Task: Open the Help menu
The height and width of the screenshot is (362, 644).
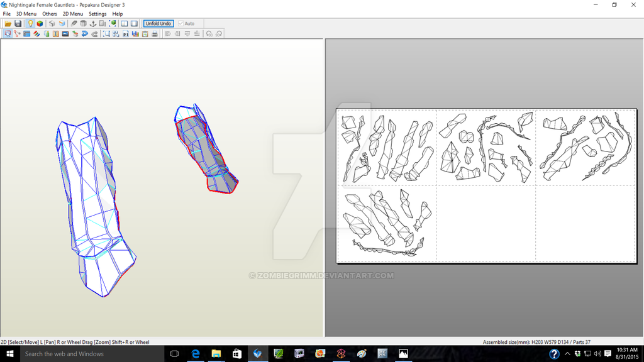Action: [x=118, y=14]
